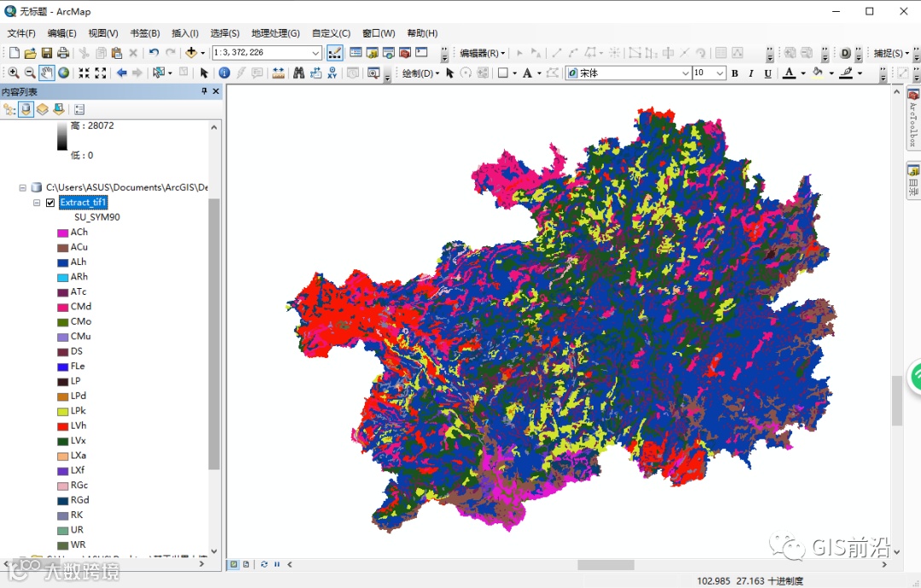Click the font size 10 field
The width and height of the screenshot is (921, 588).
pyautogui.click(x=702, y=73)
